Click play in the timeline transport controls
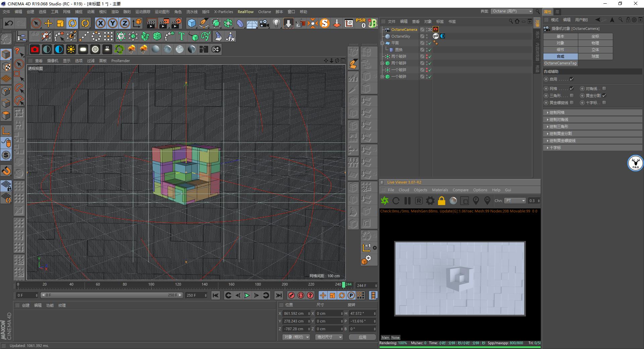Viewport: 644px width, 349px height. pos(247,296)
